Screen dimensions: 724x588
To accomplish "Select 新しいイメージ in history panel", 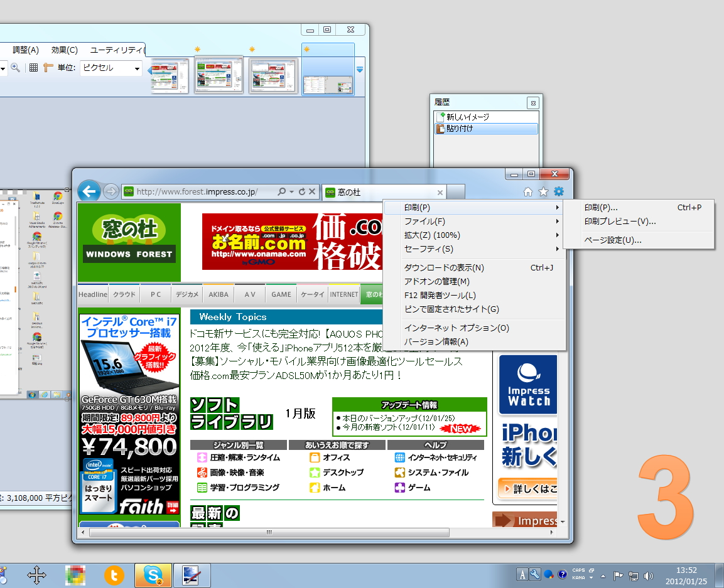I will [x=487, y=117].
